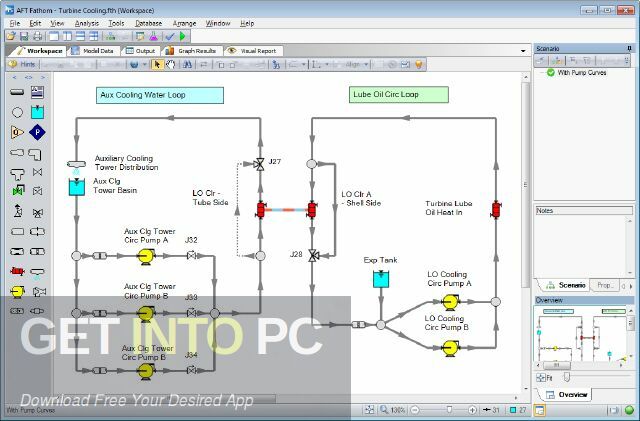Image resolution: width=640 pixels, height=421 pixels.
Task: Pick the annotation tool in the toolbox
Action: 37,92
